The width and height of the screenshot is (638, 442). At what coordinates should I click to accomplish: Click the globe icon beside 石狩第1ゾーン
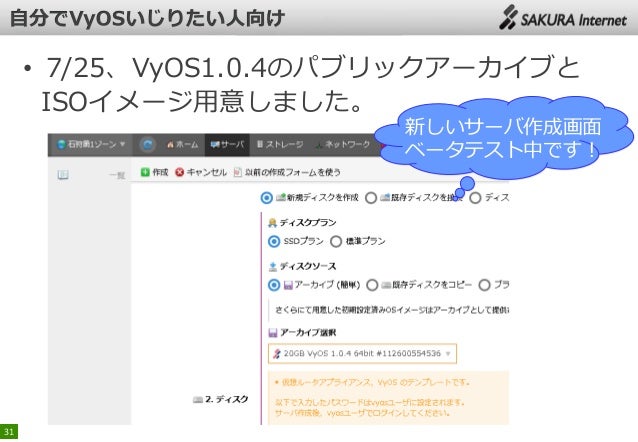click(62, 144)
